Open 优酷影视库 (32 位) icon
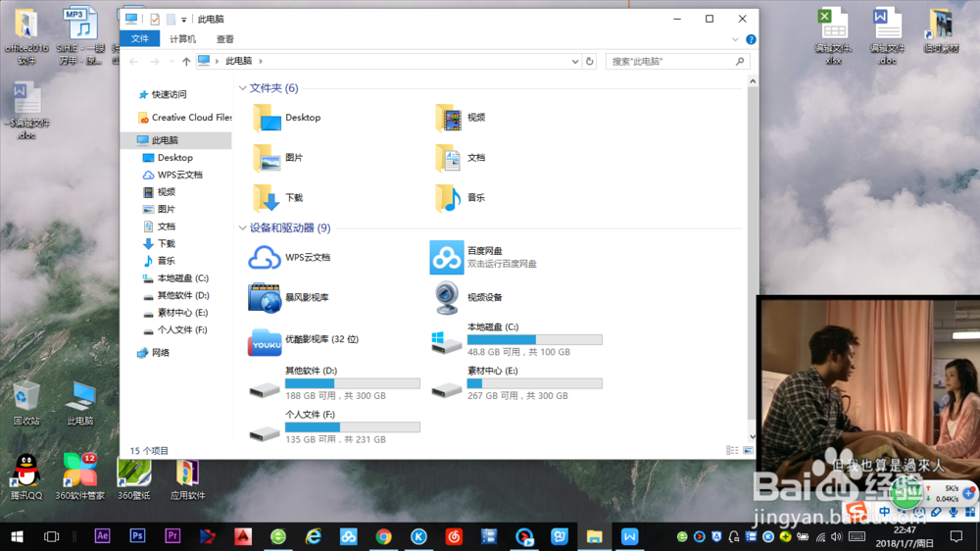The image size is (980, 551). (x=265, y=342)
